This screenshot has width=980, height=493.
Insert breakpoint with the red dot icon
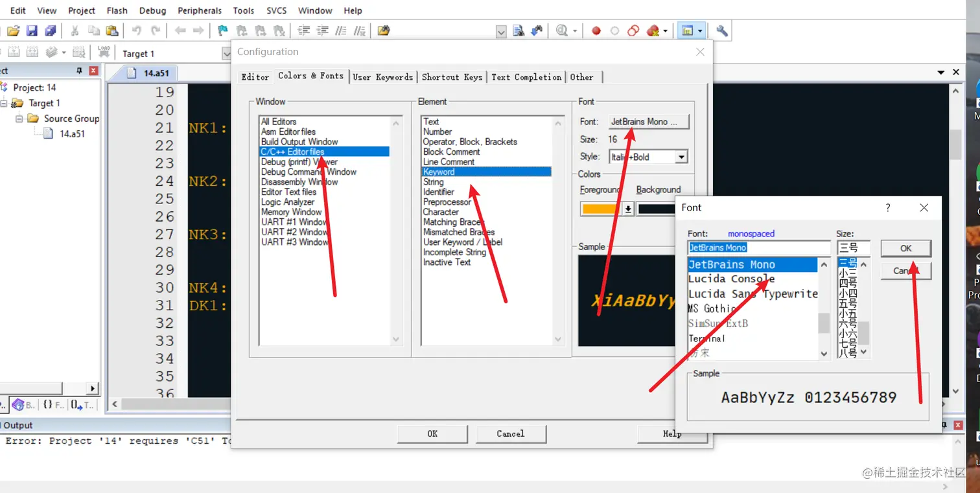(x=596, y=30)
